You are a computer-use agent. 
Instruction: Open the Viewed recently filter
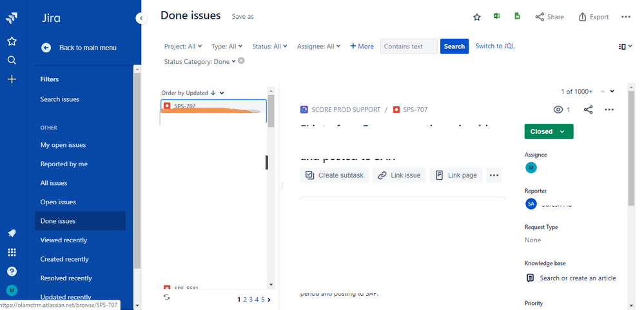point(63,240)
